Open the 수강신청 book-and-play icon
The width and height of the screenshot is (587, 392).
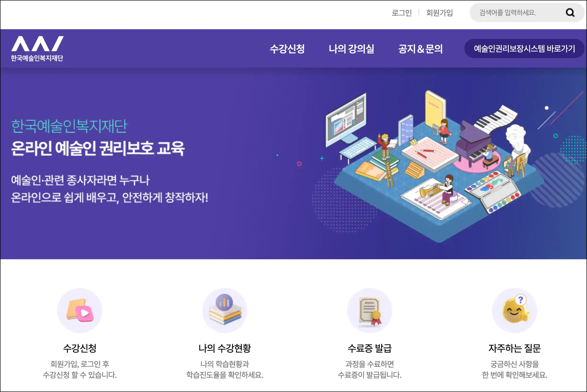click(x=80, y=310)
